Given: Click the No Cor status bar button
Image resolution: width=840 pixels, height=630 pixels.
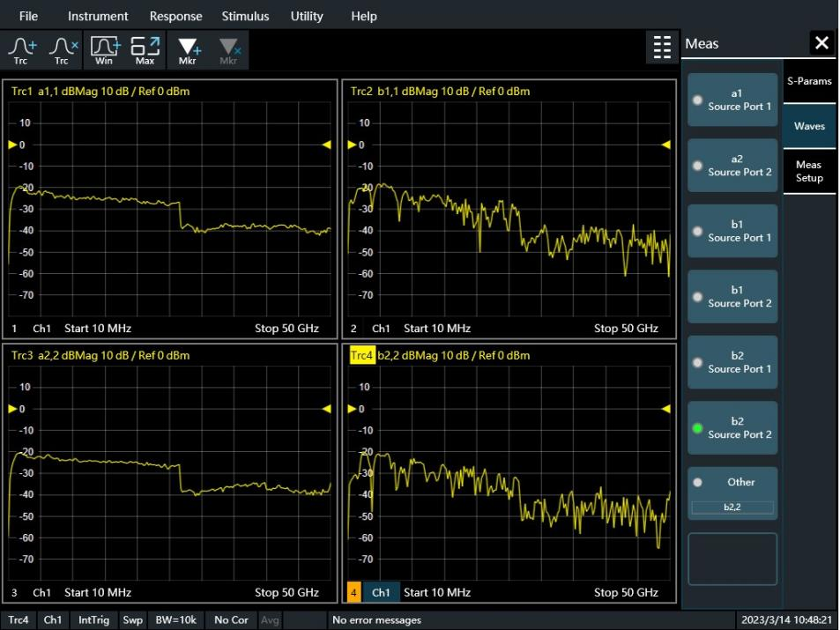Looking at the screenshot, I should point(232,619).
